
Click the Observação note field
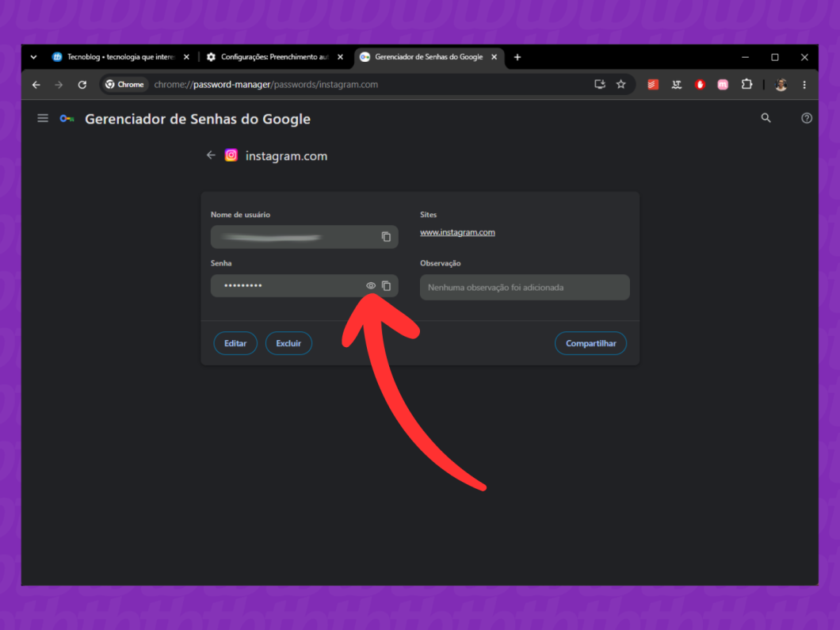point(525,287)
